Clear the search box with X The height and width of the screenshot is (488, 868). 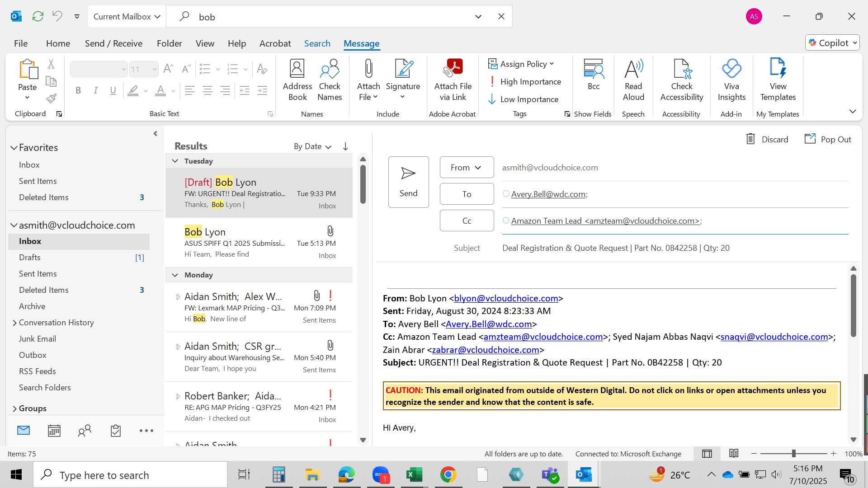tap(501, 17)
